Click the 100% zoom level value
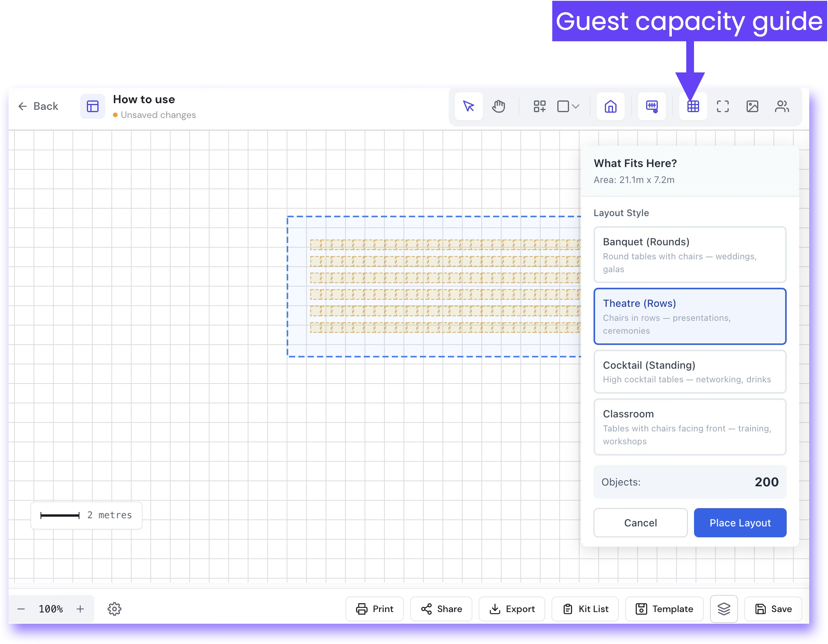Viewport: 828px width, 644px height. click(51, 609)
